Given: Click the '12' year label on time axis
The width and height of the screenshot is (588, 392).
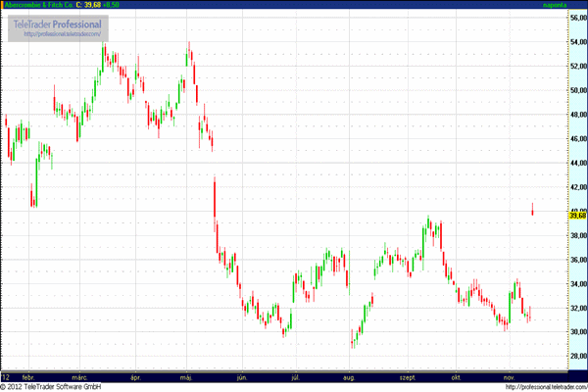Looking at the screenshot, I should (7, 375).
